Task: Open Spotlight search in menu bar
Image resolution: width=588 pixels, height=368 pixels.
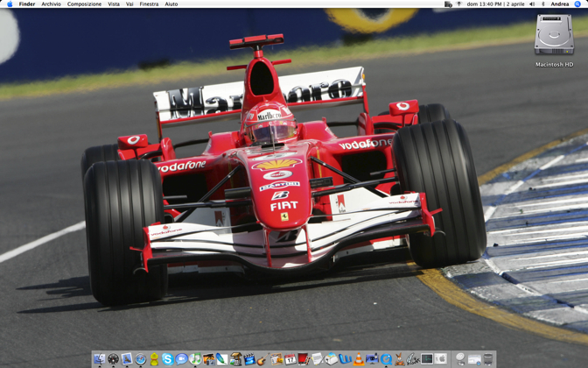Action: point(577,4)
